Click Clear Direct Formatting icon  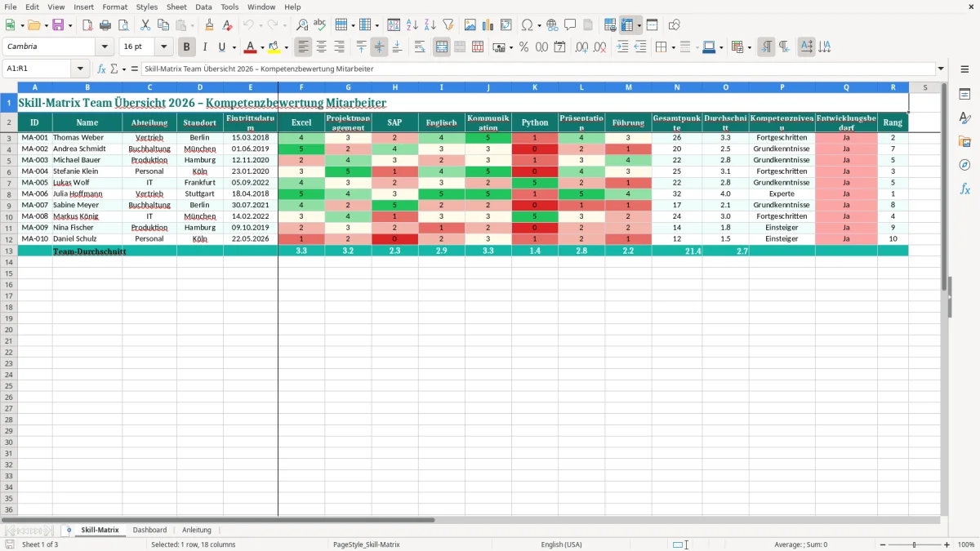pos(228,25)
